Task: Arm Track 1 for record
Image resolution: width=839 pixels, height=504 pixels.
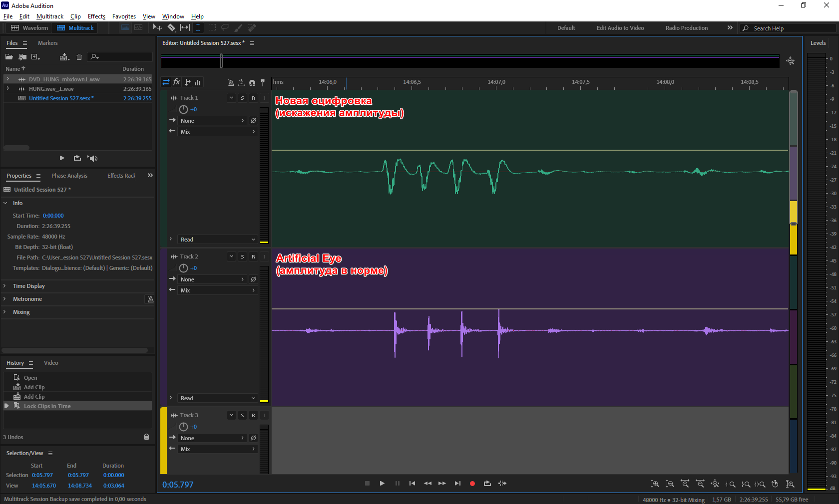Action: tap(253, 98)
